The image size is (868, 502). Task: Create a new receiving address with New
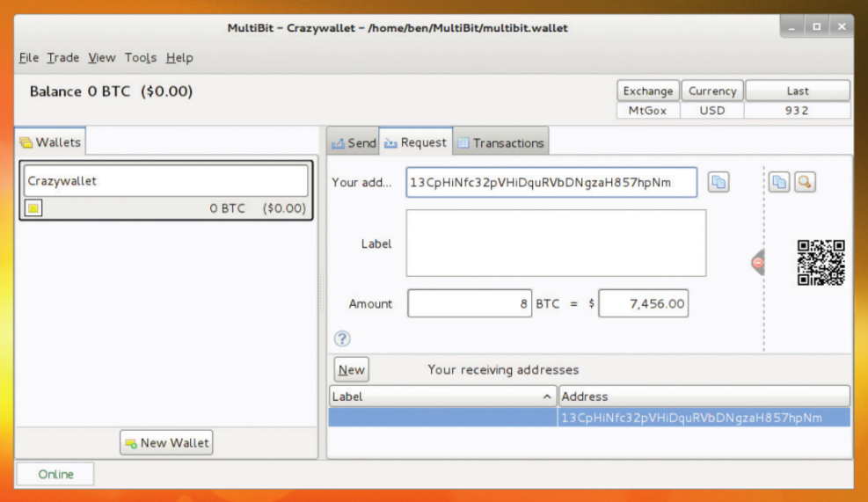coord(352,370)
